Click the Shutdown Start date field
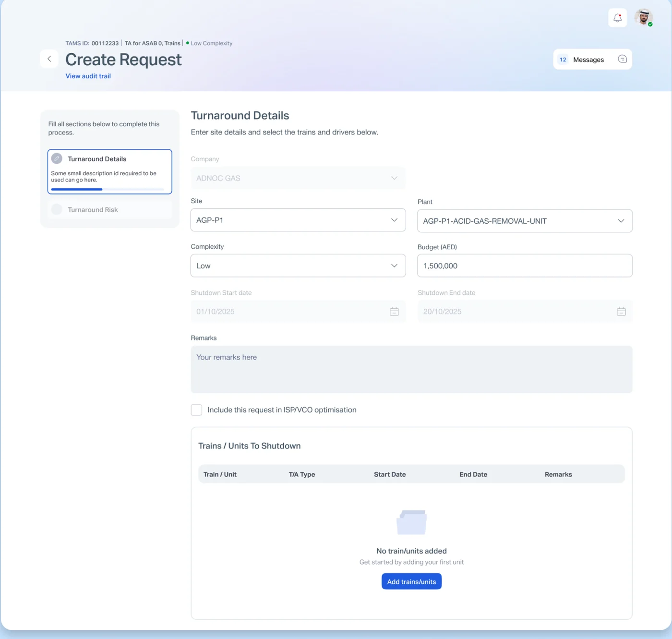672x639 pixels. [298, 312]
